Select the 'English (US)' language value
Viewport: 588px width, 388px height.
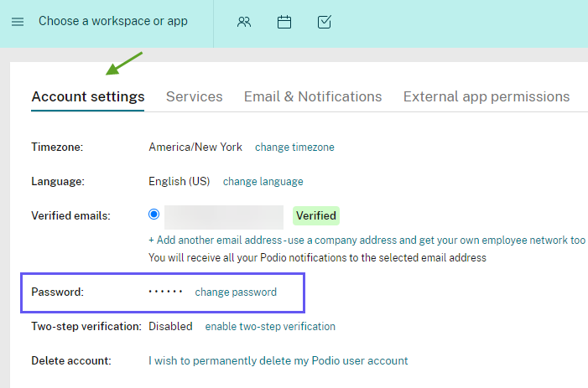[x=180, y=182]
